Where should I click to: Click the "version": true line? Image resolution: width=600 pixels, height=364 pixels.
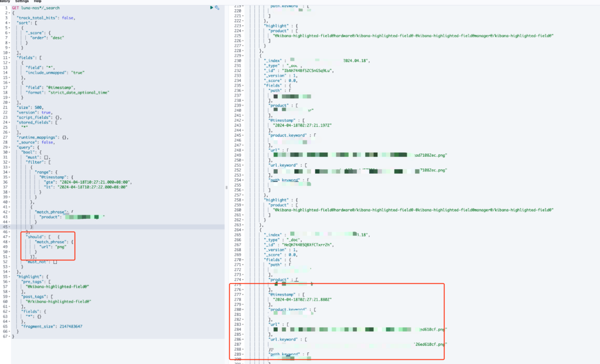tap(35, 112)
